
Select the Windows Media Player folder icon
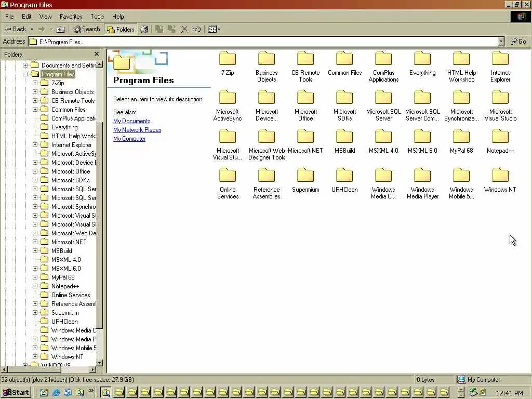pos(422,176)
